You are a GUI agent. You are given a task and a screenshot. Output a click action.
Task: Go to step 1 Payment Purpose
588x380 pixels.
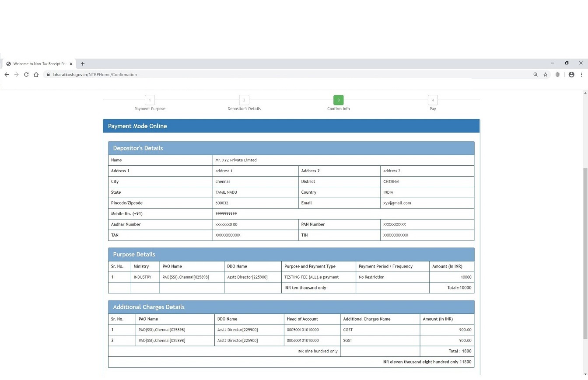(150, 100)
